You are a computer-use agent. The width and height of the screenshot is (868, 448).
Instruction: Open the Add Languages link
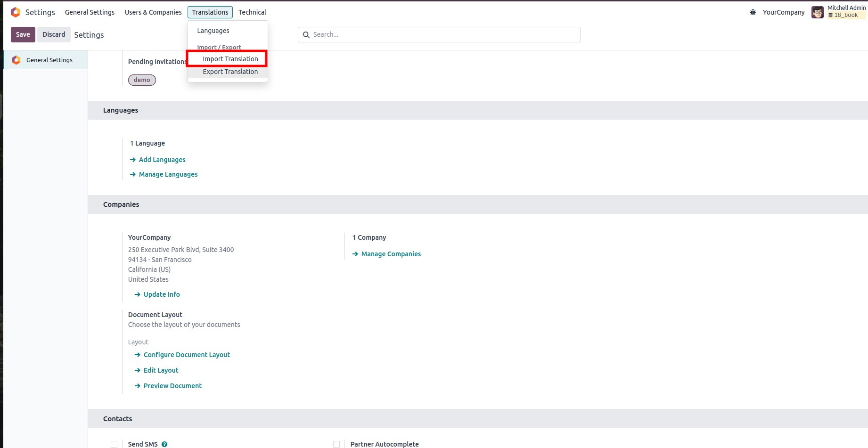[x=162, y=160]
